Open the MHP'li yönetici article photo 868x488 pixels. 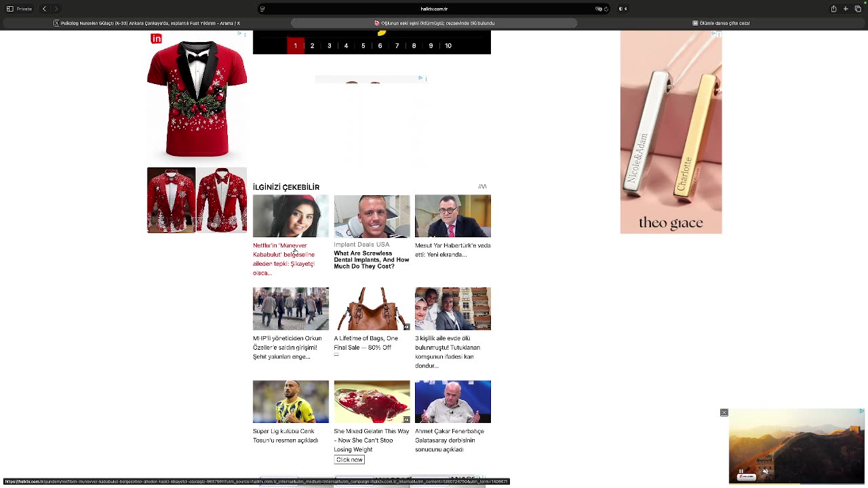[290, 309]
